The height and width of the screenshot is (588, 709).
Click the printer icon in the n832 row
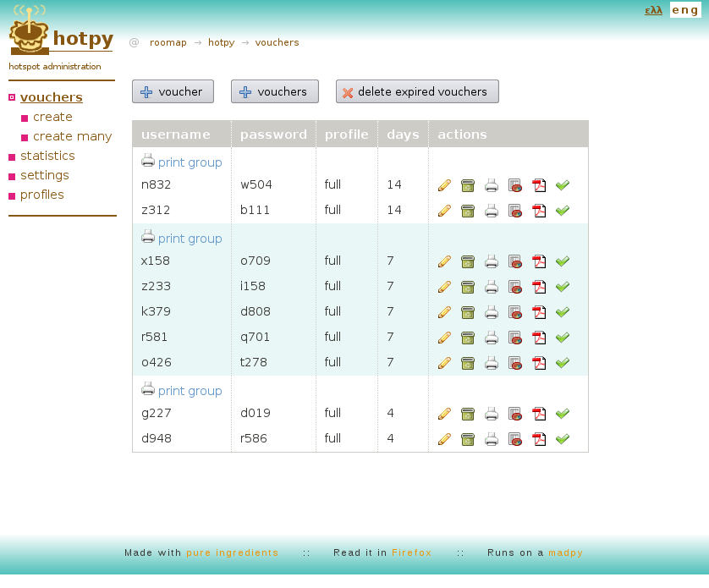(492, 185)
